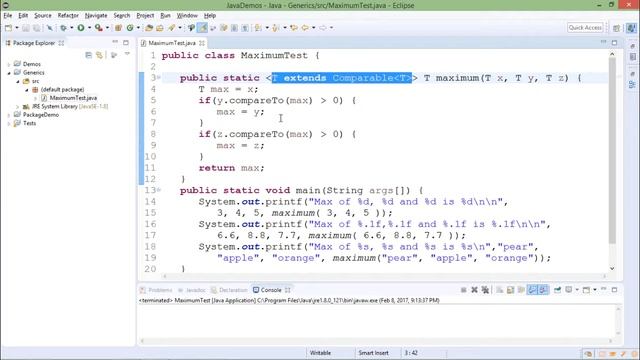Toggle Mark Occurrences in the toolbar
Screen dimensions: 640x360
202,28
